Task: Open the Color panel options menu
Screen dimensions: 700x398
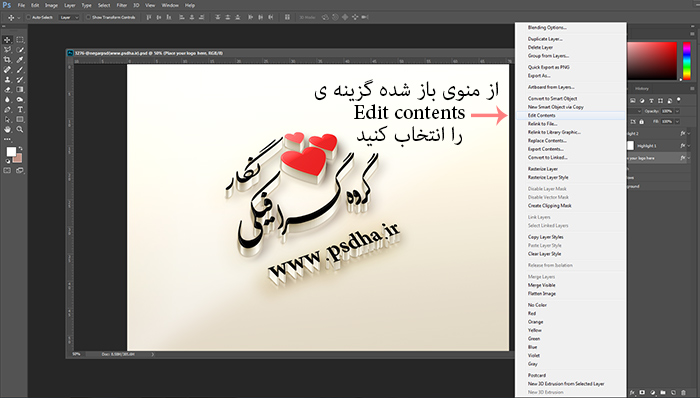Action: (x=692, y=34)
